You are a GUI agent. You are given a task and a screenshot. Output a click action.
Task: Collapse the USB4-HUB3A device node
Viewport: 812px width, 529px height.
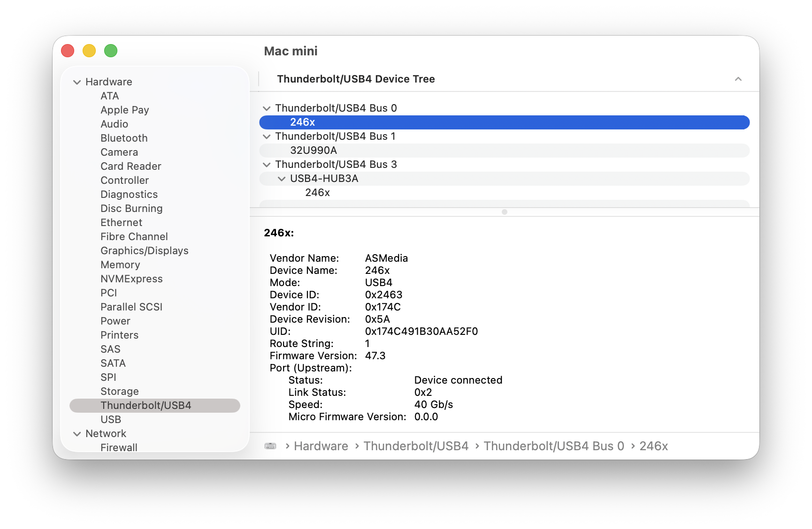click(282, 179)
